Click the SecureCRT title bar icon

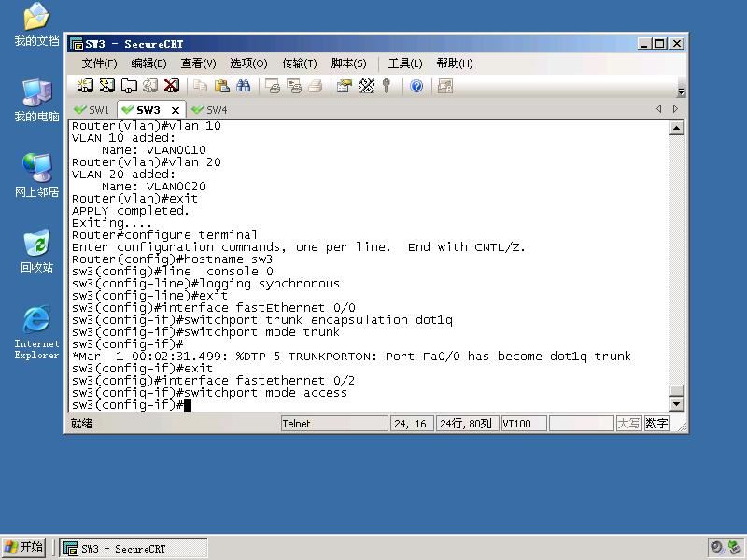[77, 44]
